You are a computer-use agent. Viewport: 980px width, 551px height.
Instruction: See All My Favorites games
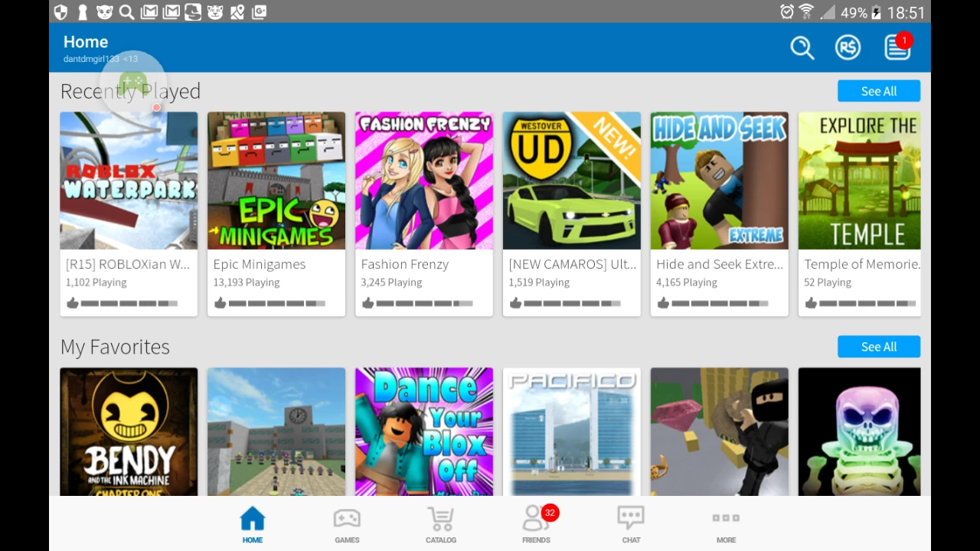click(x=879, y=347)
